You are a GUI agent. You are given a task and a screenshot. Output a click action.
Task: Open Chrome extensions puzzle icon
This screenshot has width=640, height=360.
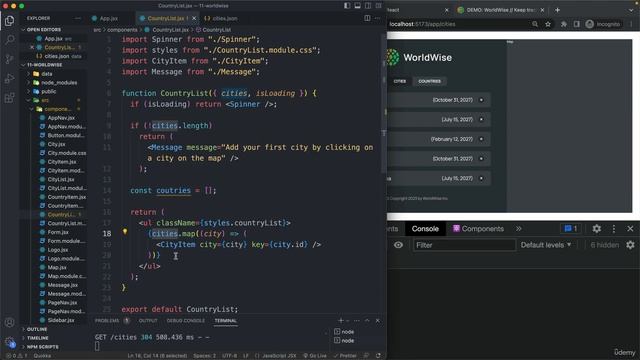click(564, 24)
